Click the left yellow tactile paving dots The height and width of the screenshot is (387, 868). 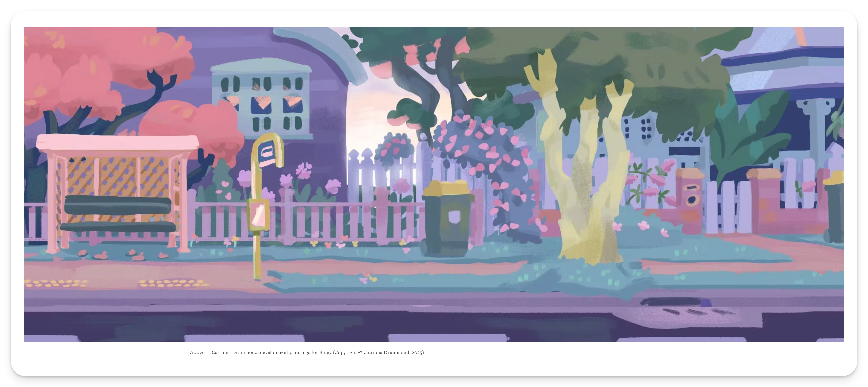pyautogui.click(x=56, y=283)
